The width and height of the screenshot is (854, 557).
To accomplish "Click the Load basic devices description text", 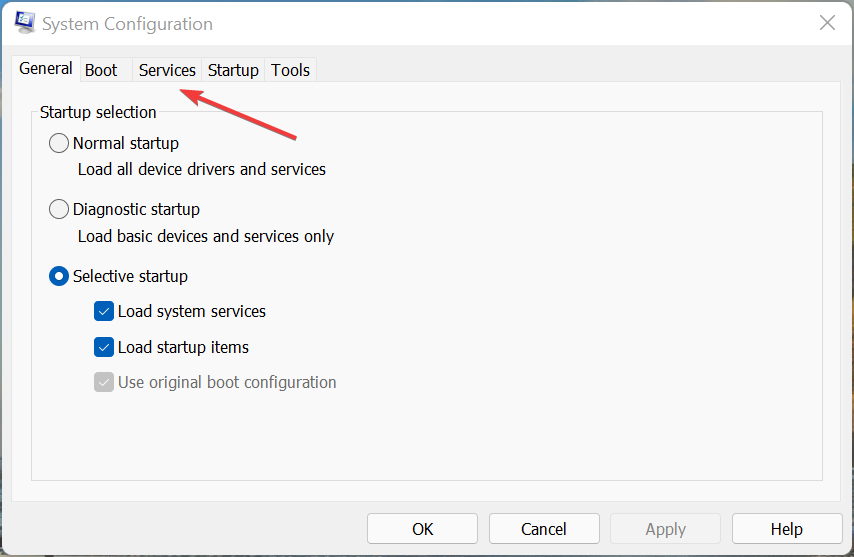I will 206,237.
